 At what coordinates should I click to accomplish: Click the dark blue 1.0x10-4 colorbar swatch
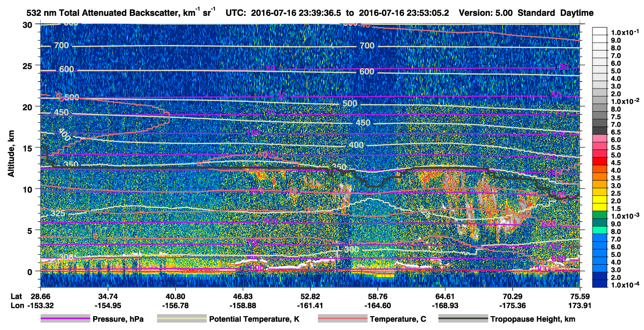coord(599,284)
